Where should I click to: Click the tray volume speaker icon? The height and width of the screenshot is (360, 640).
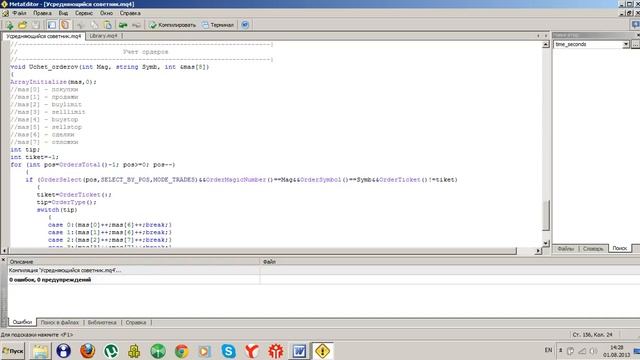click(593, 351)
